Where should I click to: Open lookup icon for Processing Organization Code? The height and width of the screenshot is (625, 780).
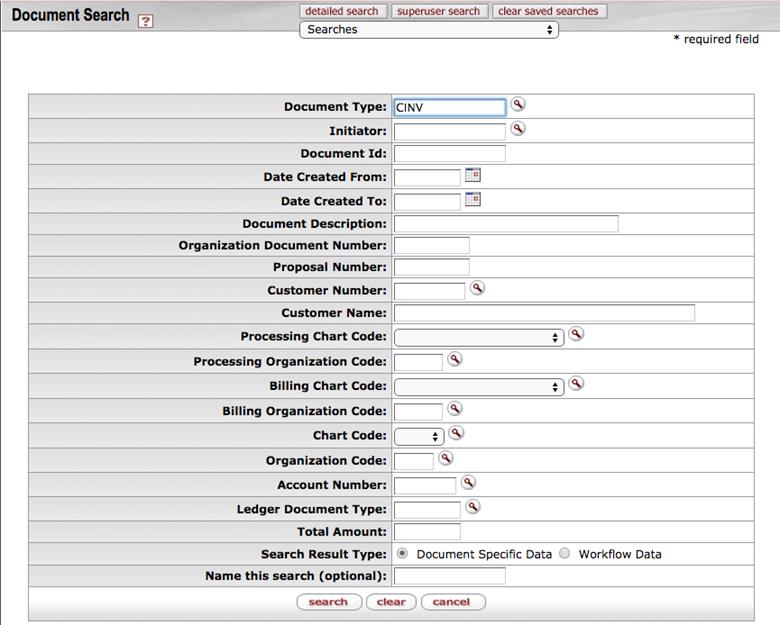click(x=455, y=359)
